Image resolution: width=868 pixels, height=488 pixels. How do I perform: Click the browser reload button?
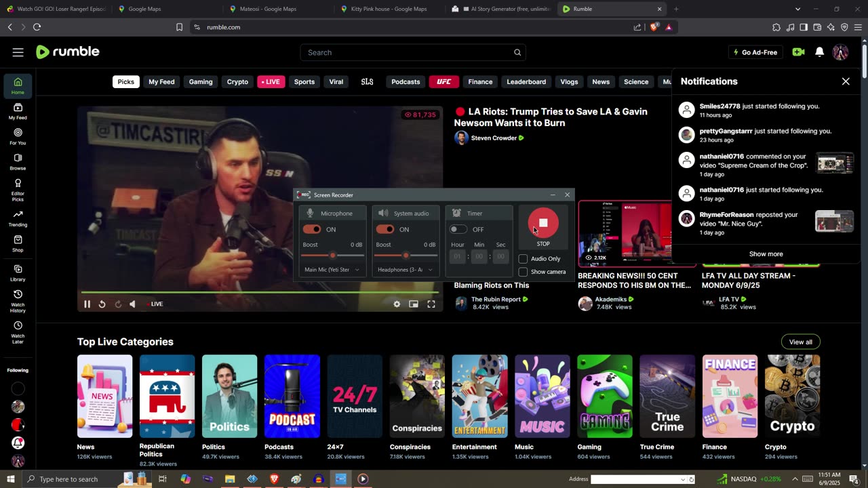pyautogui.click(x=37, y=27)
